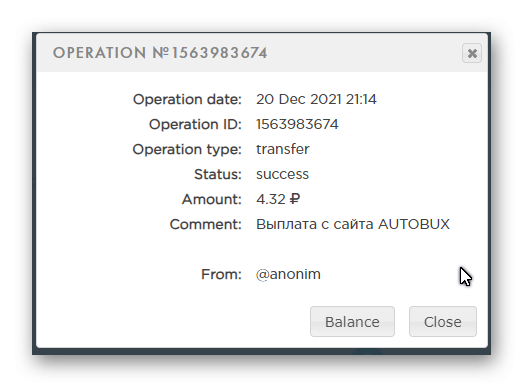Select the @anonim sender name

point(288,275)
